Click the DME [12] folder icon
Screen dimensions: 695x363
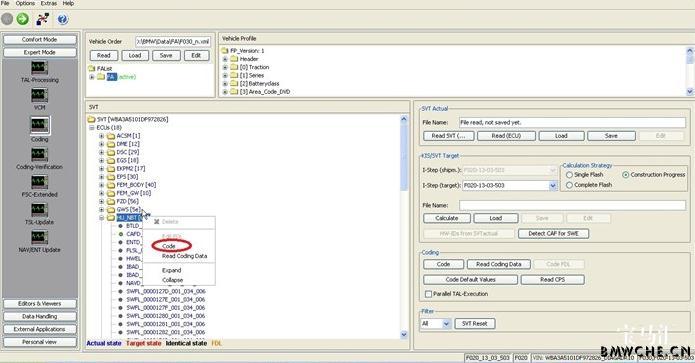[x=111, y=144]
